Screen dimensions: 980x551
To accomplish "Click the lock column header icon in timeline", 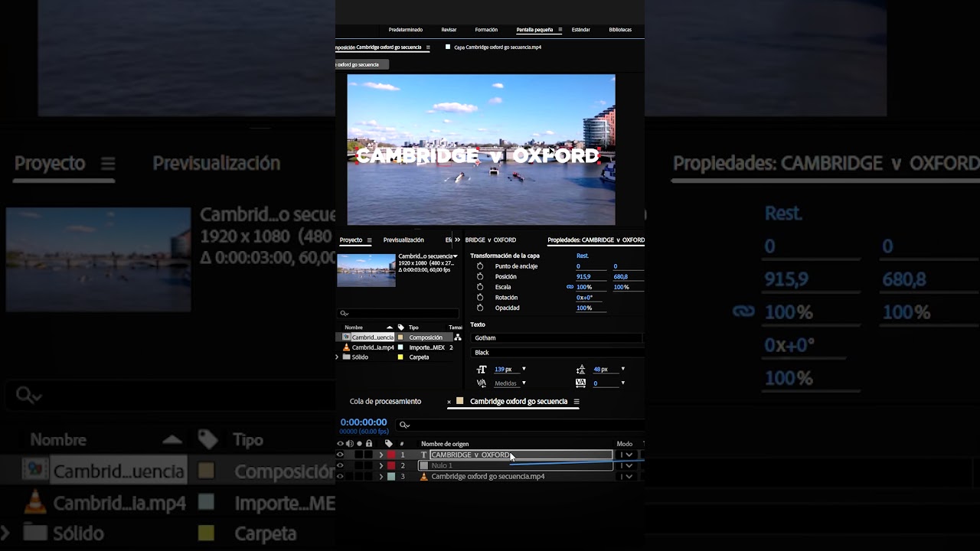I will pyautogui.click(x=369, y=444).
